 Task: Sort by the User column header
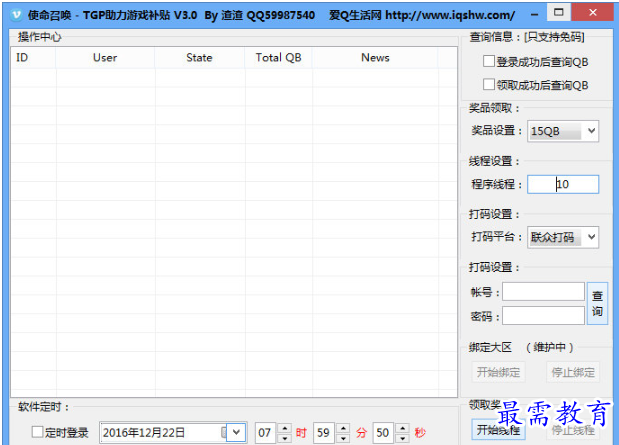(x=105, y=58)
